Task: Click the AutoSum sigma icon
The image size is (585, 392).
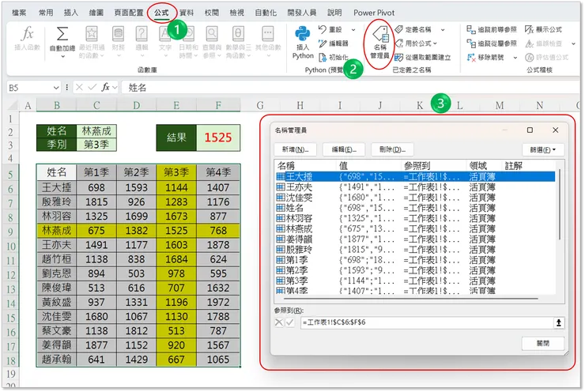Action: click(x=62, y=34)
